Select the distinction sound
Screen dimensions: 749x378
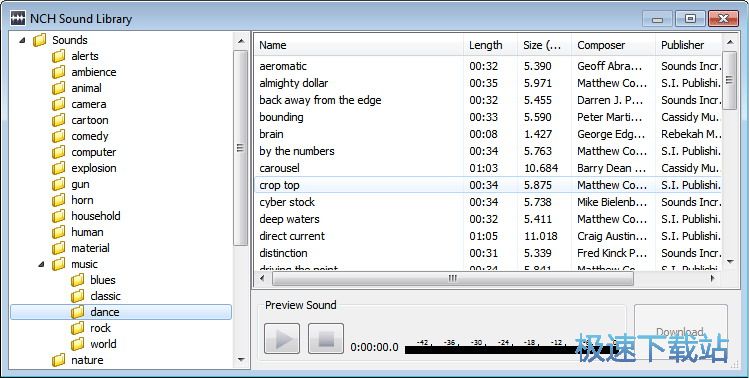(488, 253)
